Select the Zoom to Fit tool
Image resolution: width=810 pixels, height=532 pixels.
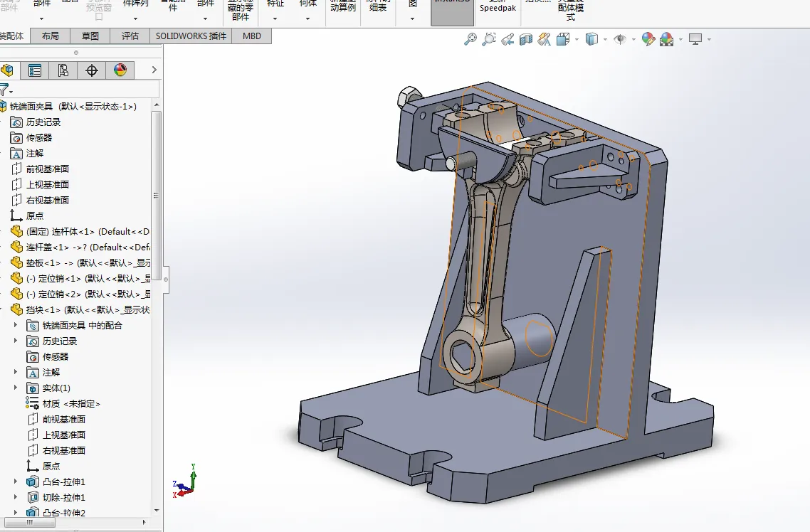click(x=470, y=39)
